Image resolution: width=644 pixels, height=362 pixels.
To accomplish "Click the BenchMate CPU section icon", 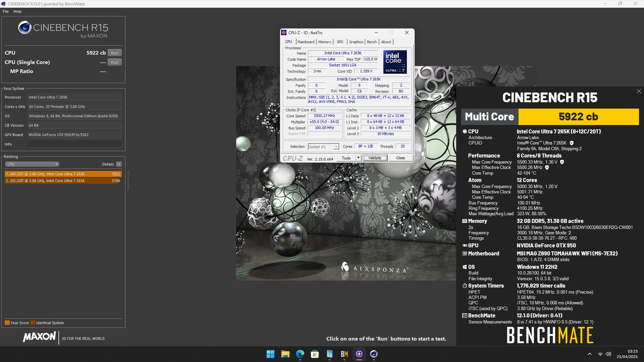I will point(465,131).
